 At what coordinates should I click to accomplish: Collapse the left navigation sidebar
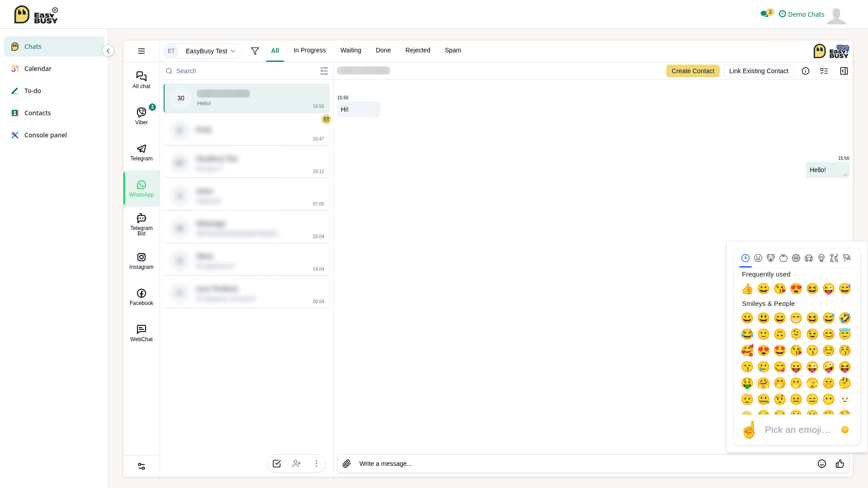(108, 51)
